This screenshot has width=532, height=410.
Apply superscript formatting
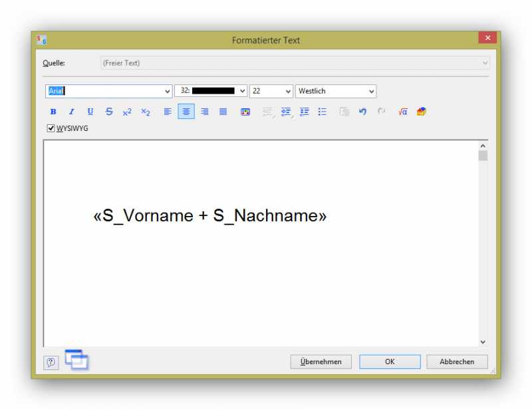[x=127, y=112]
